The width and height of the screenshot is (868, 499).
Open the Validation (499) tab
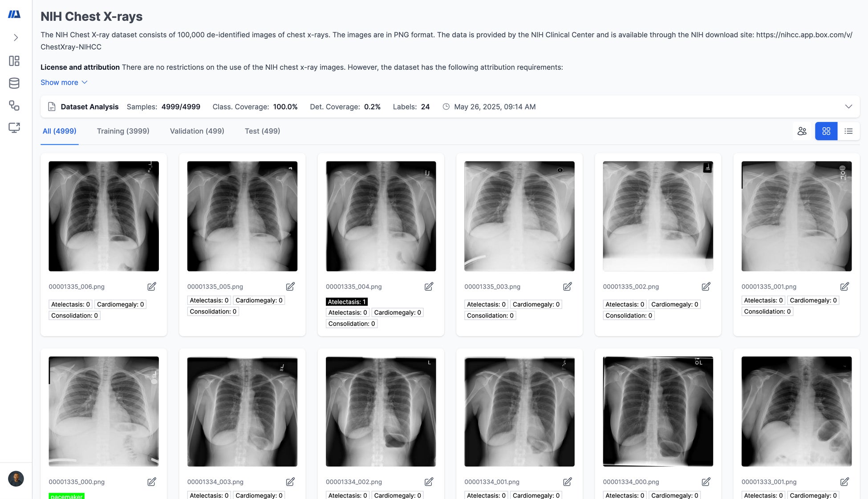[x=197, y=131]
